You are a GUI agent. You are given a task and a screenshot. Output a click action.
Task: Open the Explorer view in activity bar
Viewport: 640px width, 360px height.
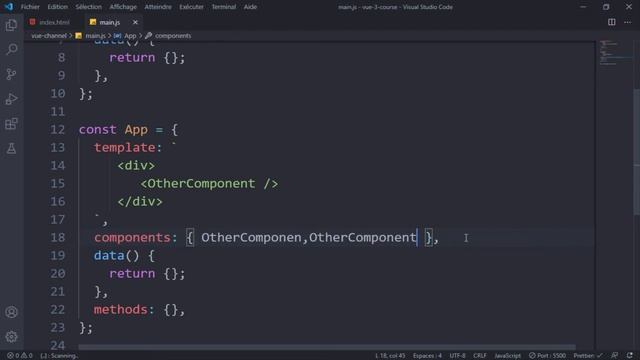click(x=11, y=25)
